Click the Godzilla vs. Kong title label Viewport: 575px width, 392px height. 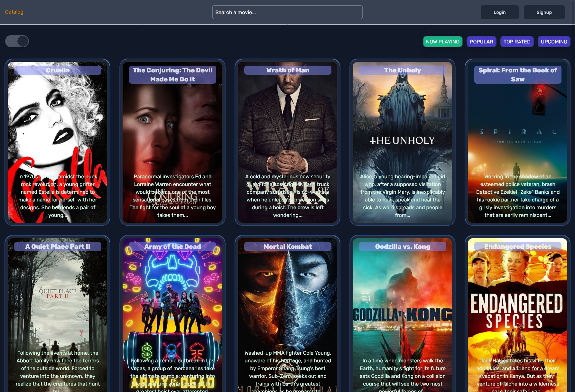point(403,247)
